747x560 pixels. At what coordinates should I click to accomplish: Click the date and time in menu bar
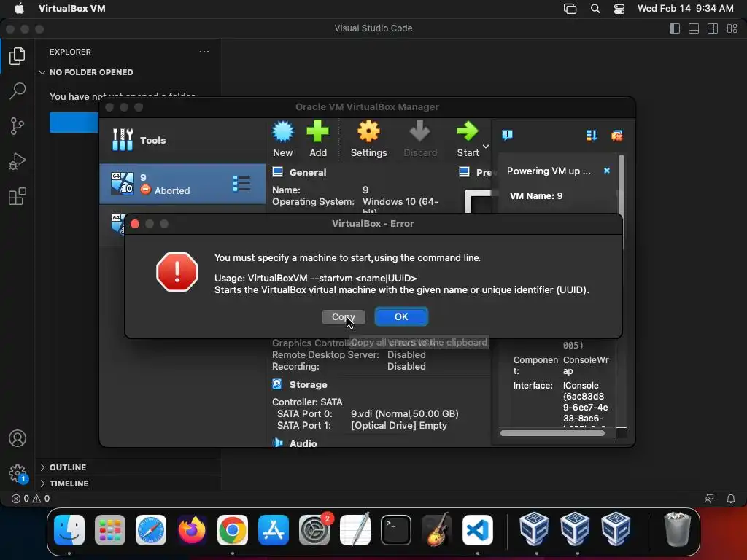(x=685, y=9)
